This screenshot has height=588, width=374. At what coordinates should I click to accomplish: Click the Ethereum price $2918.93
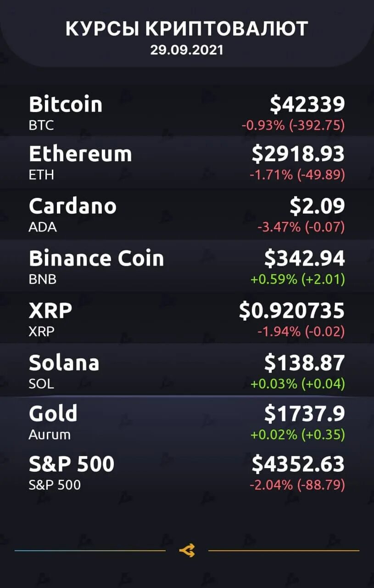click(298, 154)
